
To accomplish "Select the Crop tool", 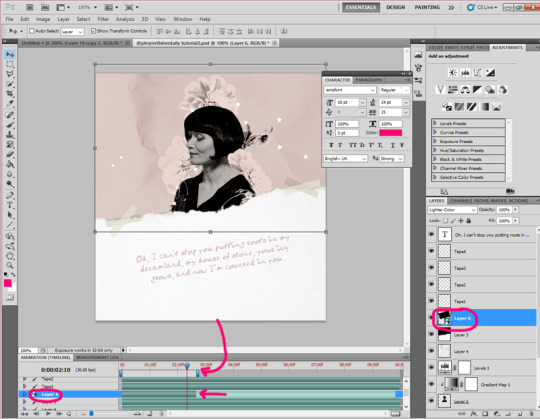I will pyautogui.click(x=10, y=94).
